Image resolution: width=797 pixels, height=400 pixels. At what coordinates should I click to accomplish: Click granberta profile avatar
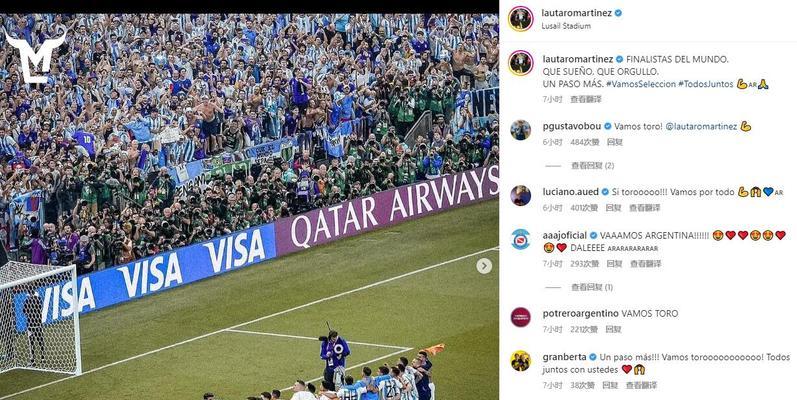(x=520, y=361)
